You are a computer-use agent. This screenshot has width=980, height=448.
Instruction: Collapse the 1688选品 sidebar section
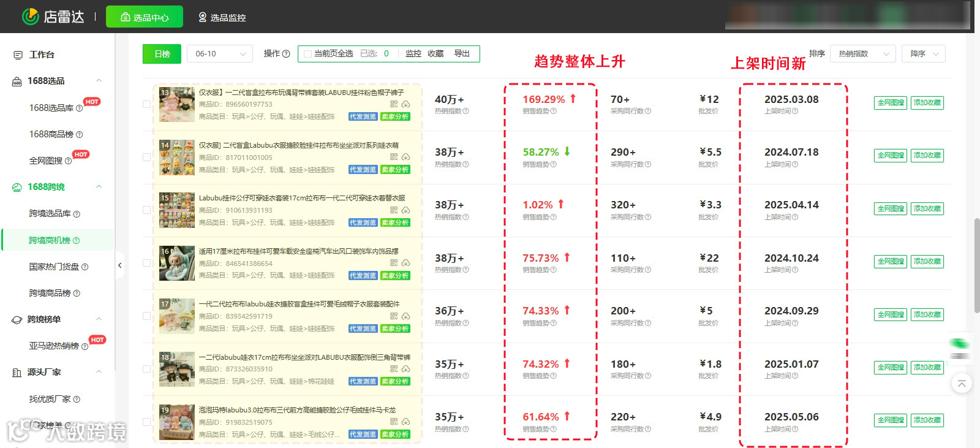point(99,81)
